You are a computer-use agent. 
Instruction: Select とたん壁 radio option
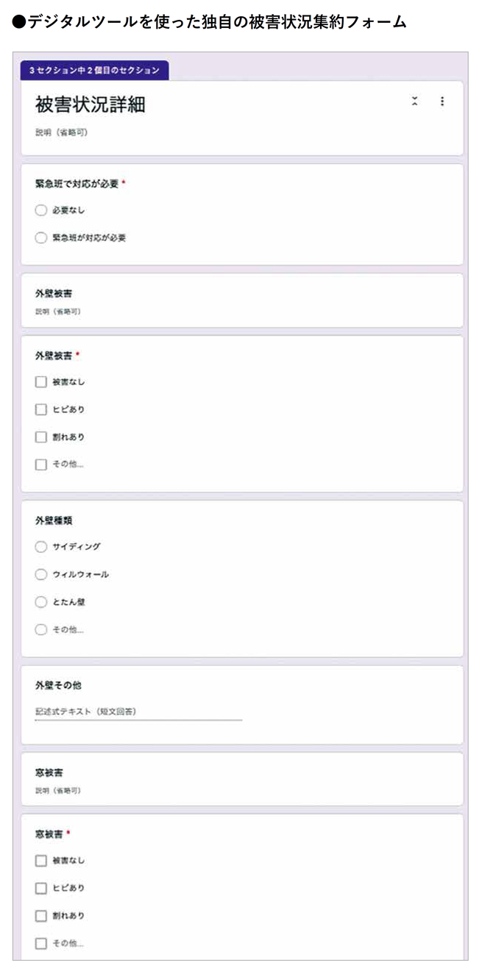tap(41, 602)
